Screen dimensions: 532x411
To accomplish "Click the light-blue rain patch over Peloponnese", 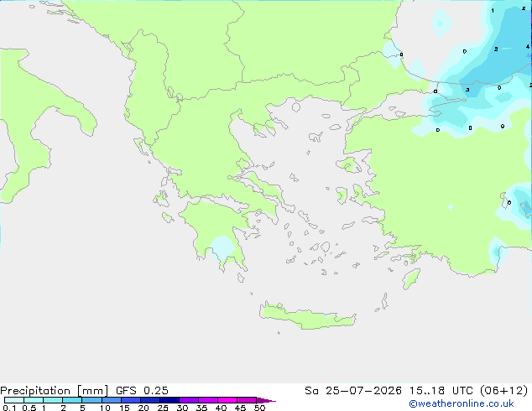I will click(x=222, y=247).
